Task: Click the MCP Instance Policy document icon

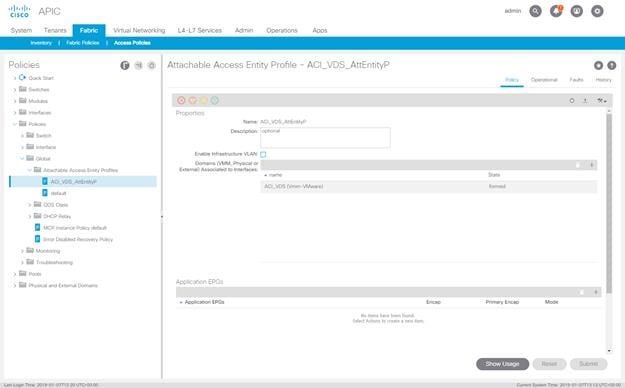Action: pyautogui.click(x=37, y=228)
